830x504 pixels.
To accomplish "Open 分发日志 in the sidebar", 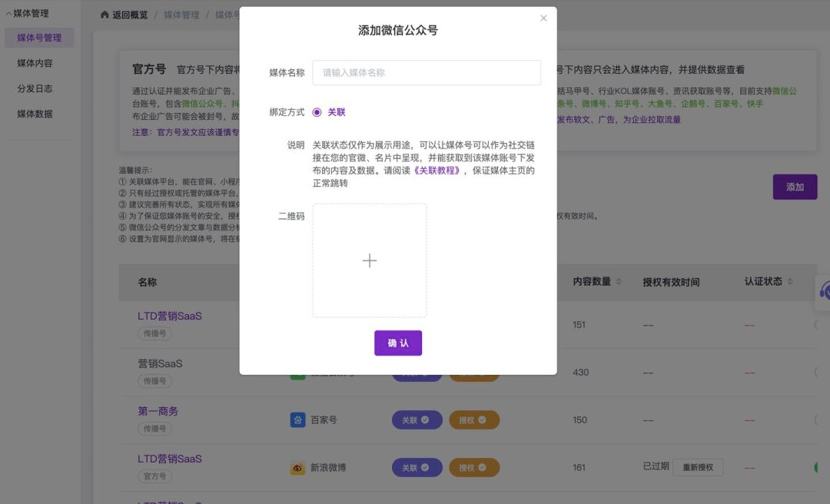I will click(35, 88).
